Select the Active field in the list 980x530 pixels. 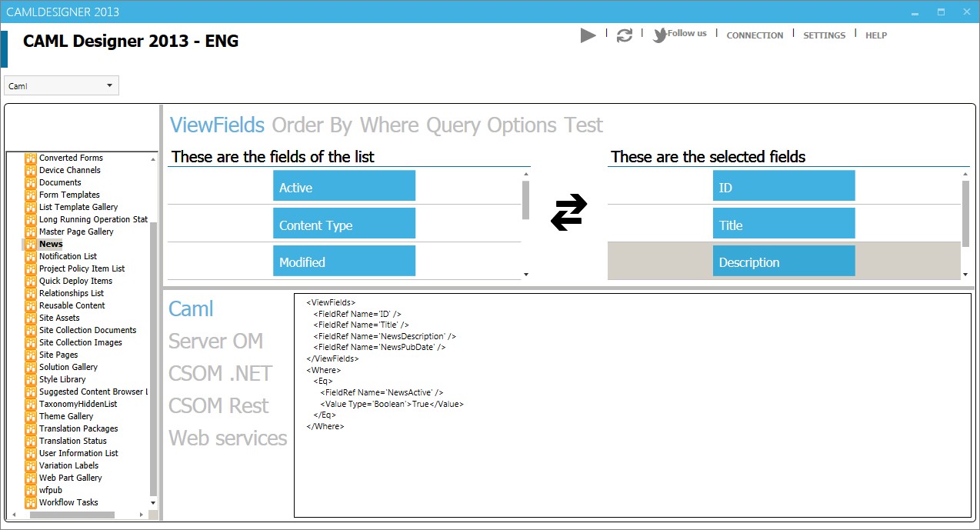[344, 185]
